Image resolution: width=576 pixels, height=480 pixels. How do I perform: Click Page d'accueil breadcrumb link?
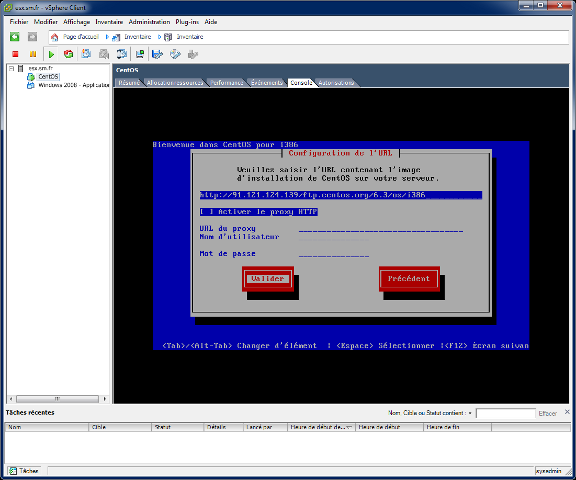tap(81, 37)
